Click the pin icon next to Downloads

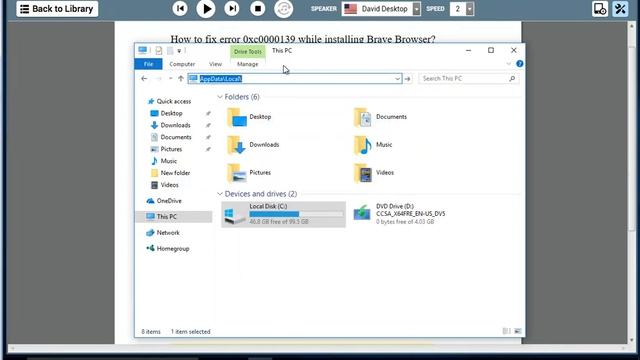208,125
